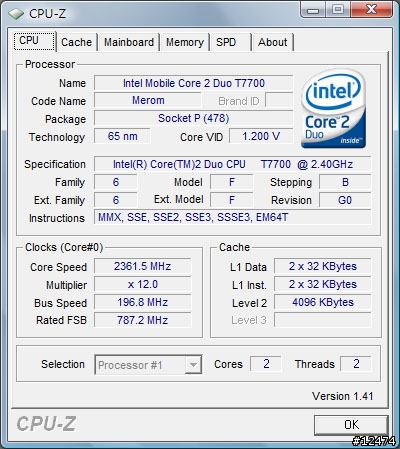Screen dimensions: 400x449
Task: Click the Bus Speed value '196.8 MHz'
Action: 143,302
